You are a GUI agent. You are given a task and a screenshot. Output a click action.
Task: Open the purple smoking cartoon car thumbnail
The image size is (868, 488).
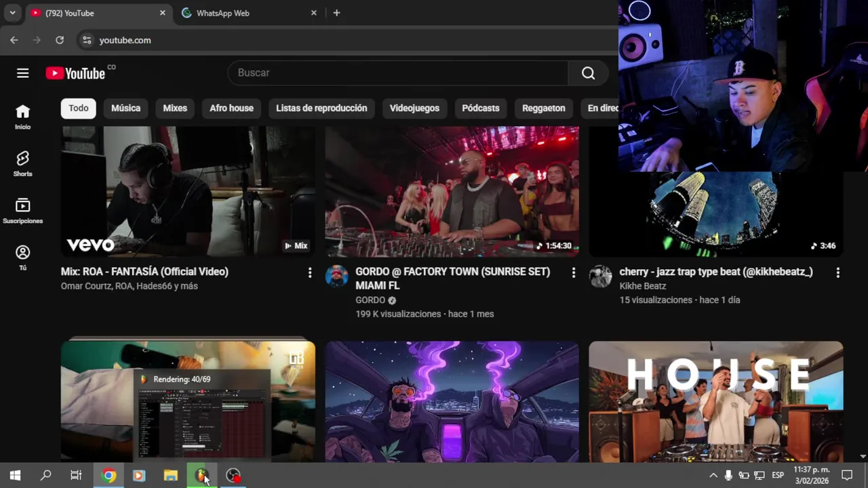pyautogui.click(x=452, y=401)
